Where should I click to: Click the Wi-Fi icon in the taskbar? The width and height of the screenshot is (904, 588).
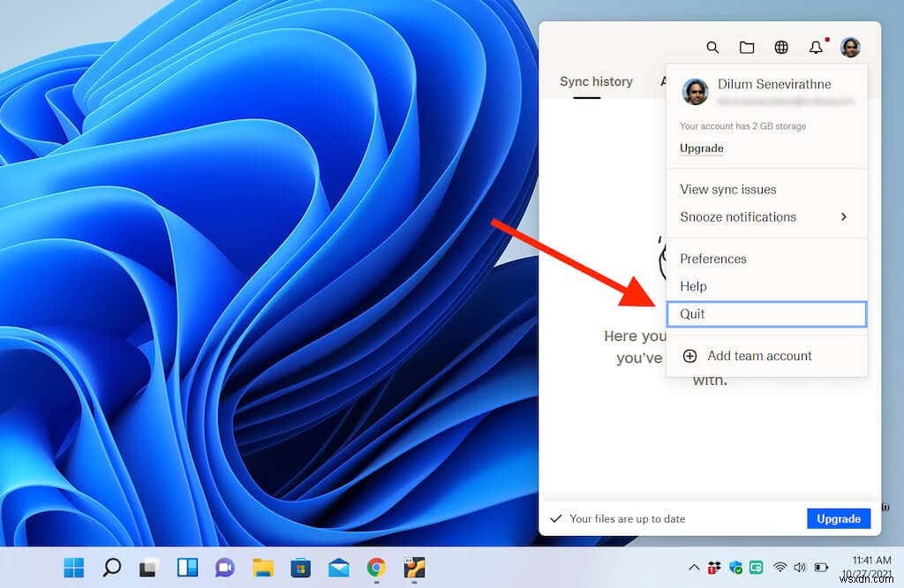(x=782, y=569)
